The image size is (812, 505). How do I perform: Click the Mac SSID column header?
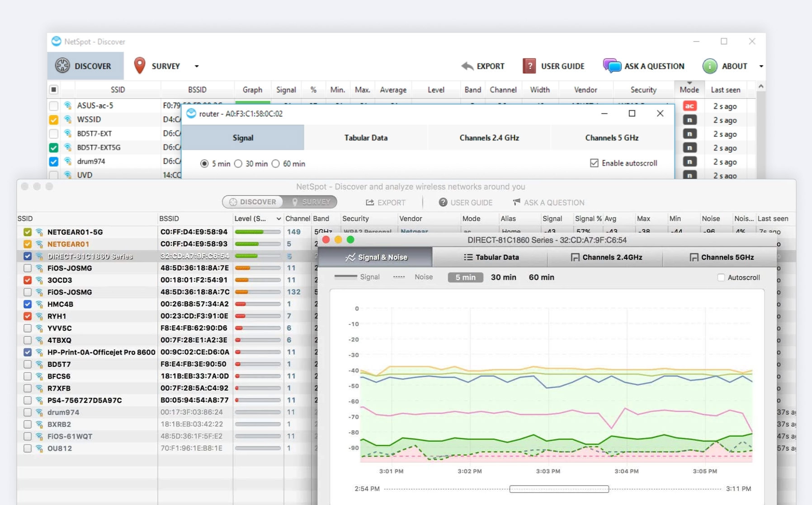(x=87, y=219)
